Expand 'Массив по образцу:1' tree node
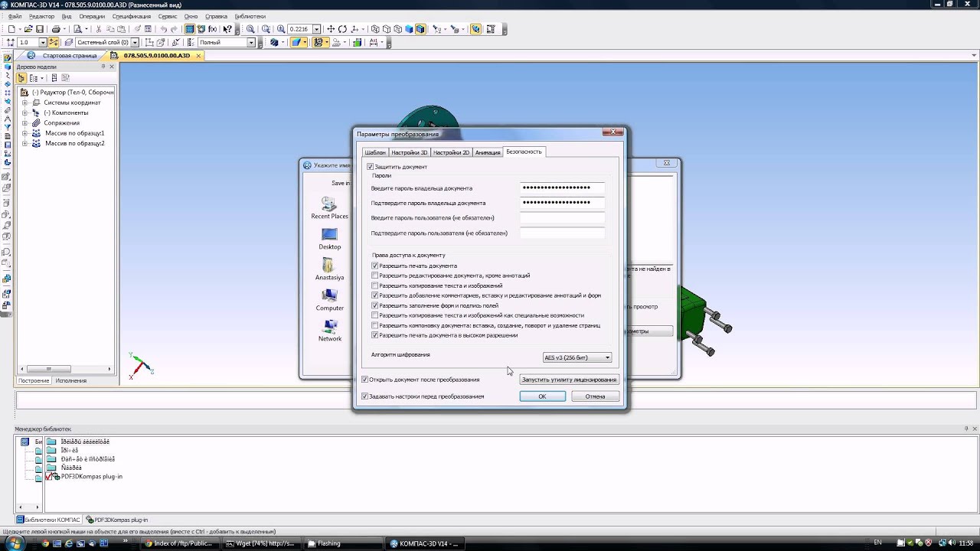This screenshot has height=551, width=980. tap(24, 133)
